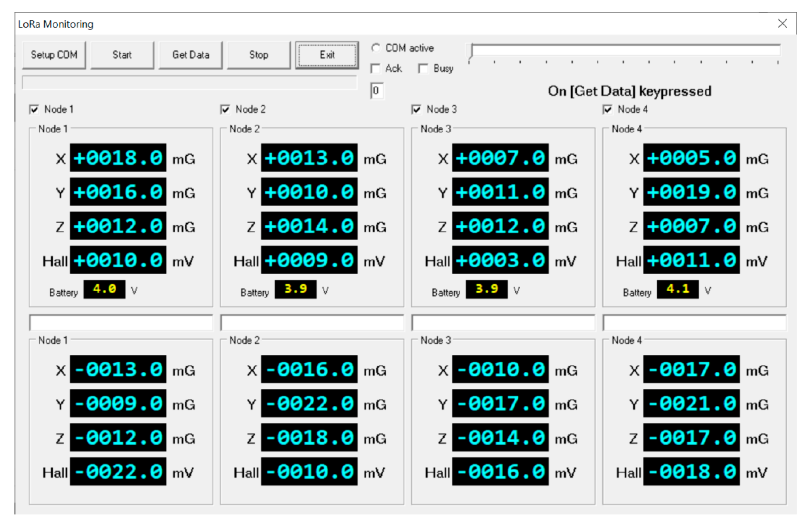Toggle the Busy checkbox

click(423, 69)
